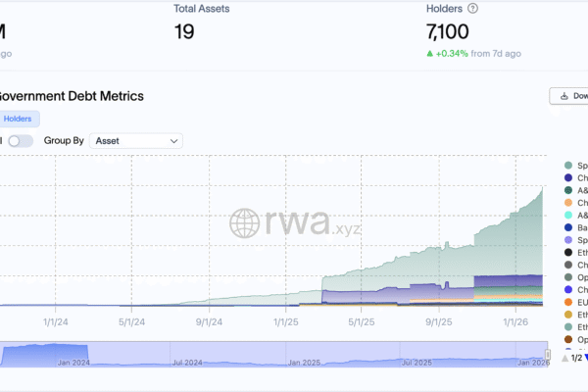The height and width of the screenshot is (392, 588).
Task: Click the globe logo in the chart watermark
Action: pos(245,223)
